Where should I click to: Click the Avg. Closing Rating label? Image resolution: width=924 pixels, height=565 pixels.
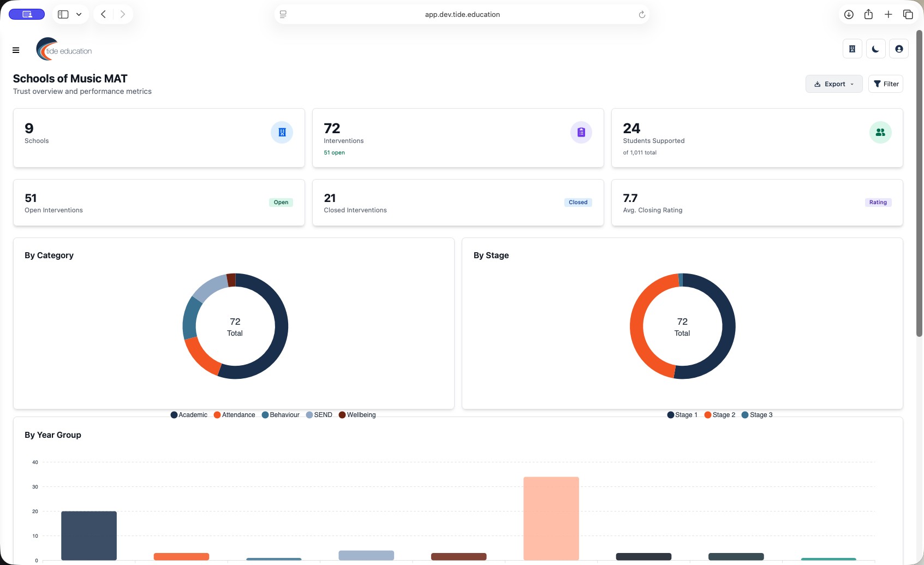[x=653, y=210]
